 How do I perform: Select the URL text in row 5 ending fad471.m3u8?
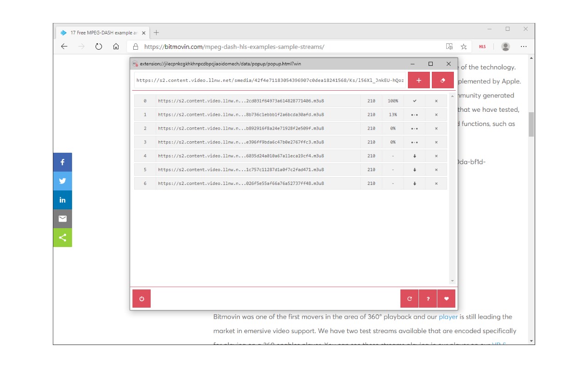241,170
